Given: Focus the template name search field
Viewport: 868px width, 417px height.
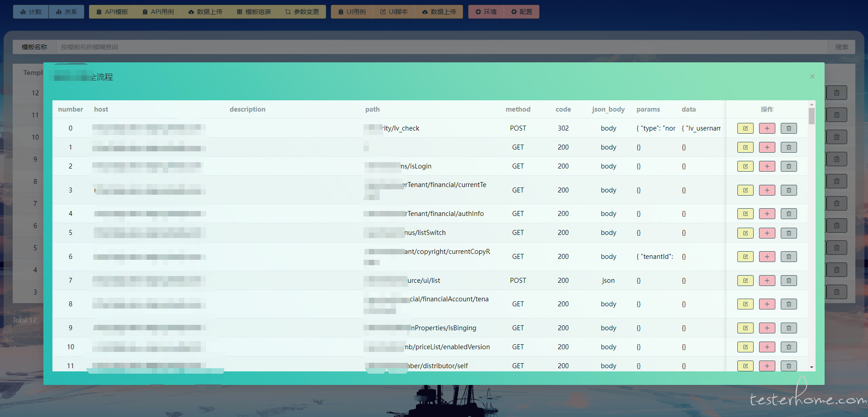Looking at the screenshot, I should [442, 47].
